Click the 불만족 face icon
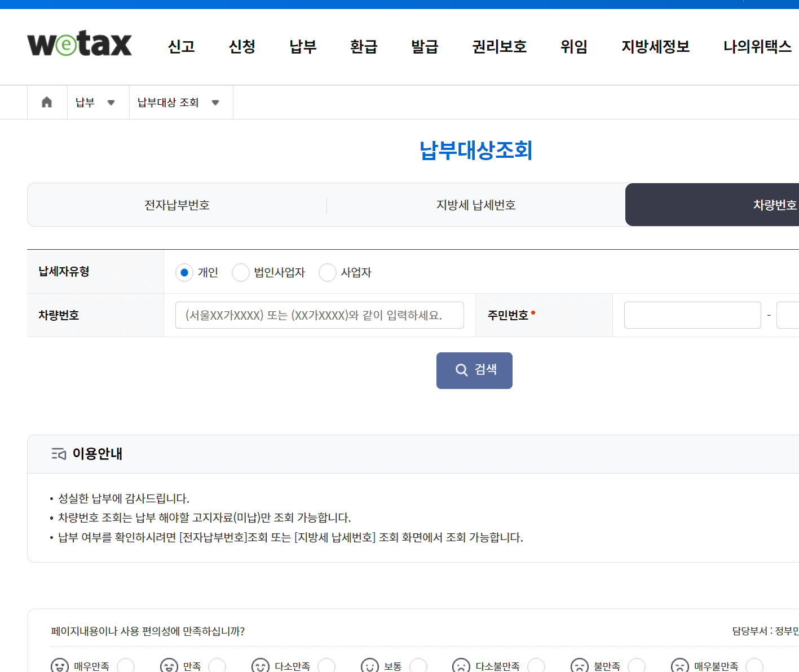This screenshot has height=672, width=799. [580, 665]
